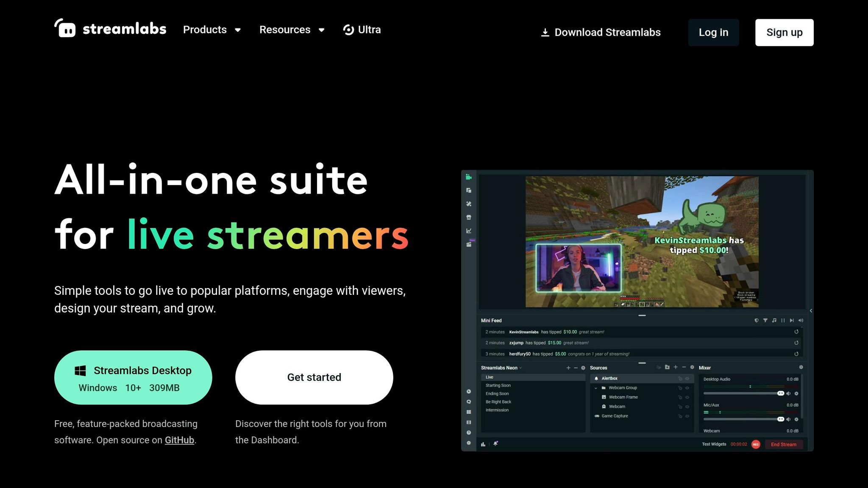The width and height of the screenshot is (868, 488).
Task: Open the Themes icon in the left sidebar
Action: tap(468, 204)
